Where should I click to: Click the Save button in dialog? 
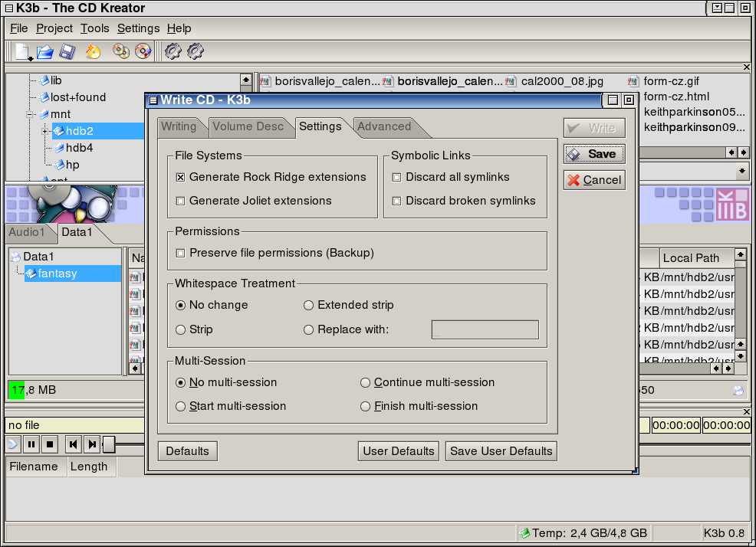[x=594, y=154]
